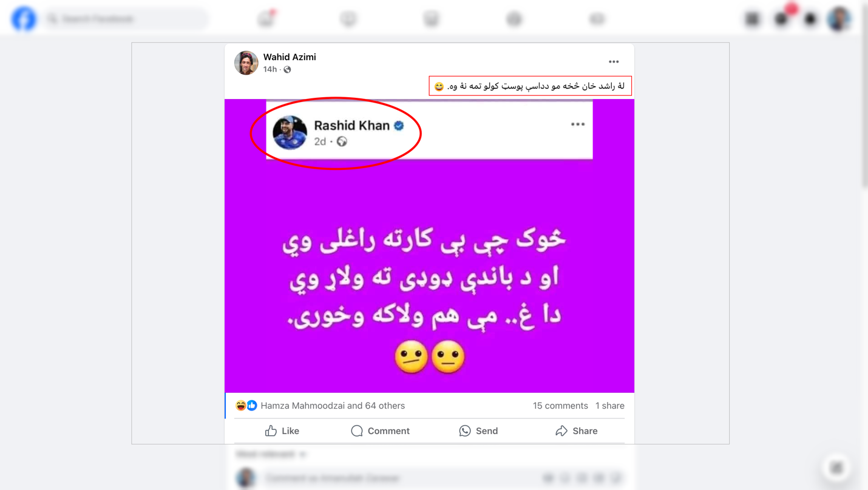The height and width of the screenshot is (490, 868).
Task: Expand the comment sorting dropdown below post
Action: pyautogui.click(x=270, y=454)
